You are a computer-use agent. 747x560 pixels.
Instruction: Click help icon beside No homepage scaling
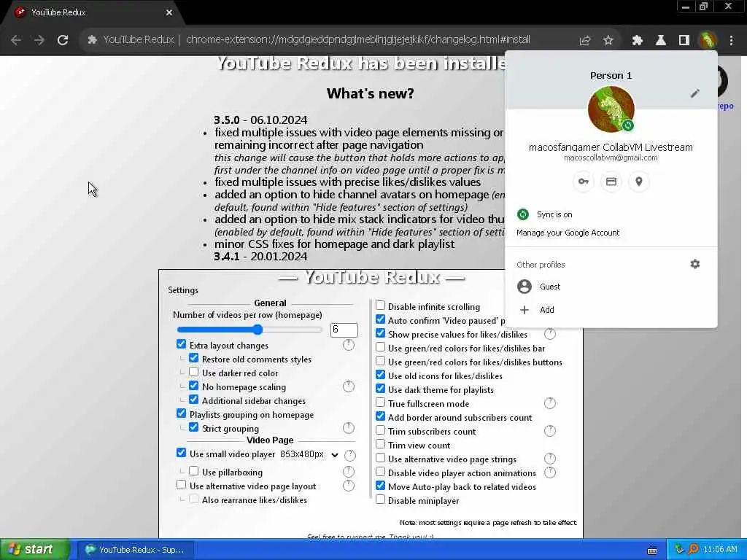(349, 386)
